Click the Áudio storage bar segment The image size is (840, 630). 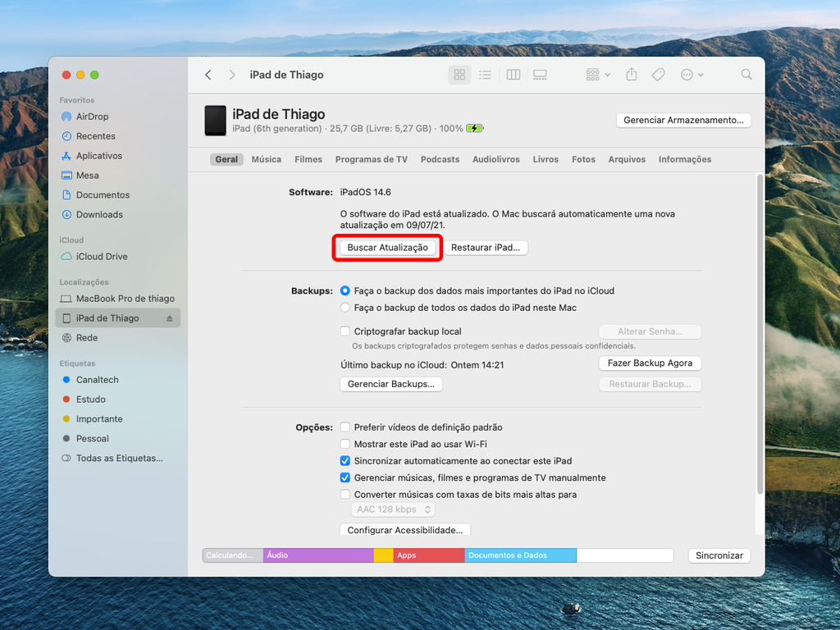318,555
